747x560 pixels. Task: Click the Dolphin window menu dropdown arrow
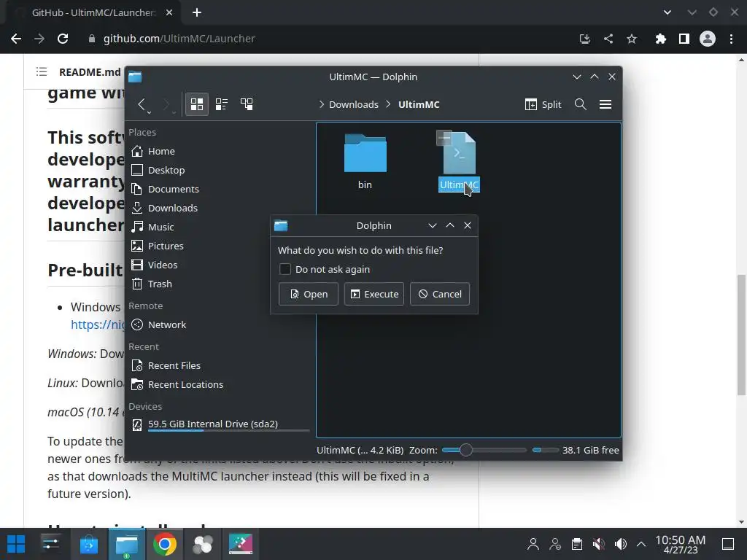(x=577, y=77)
